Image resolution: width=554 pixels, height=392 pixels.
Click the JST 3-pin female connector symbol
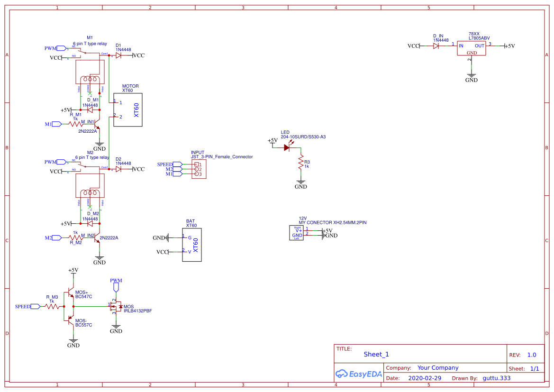[199, 169]
